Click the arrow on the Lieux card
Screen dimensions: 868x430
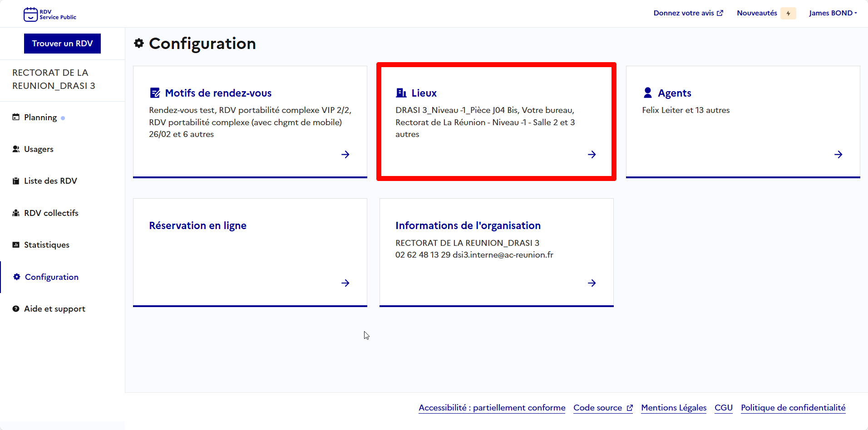pos(592,154)
